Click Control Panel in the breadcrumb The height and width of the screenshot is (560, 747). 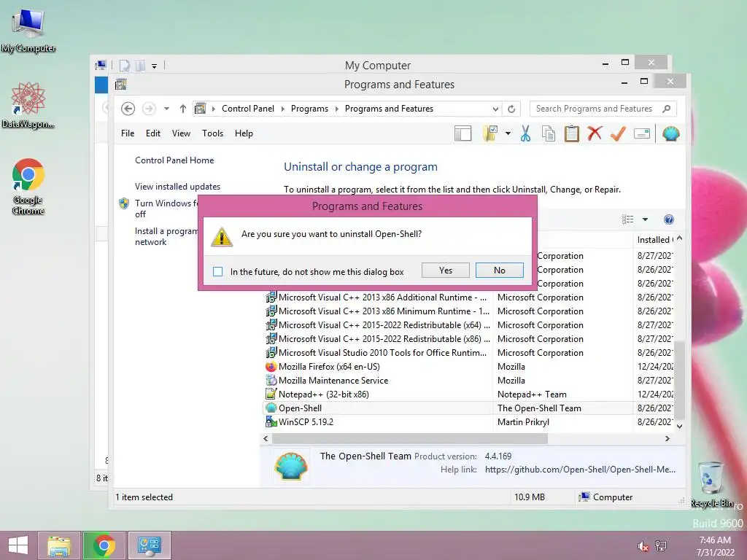tap(248, 109)
